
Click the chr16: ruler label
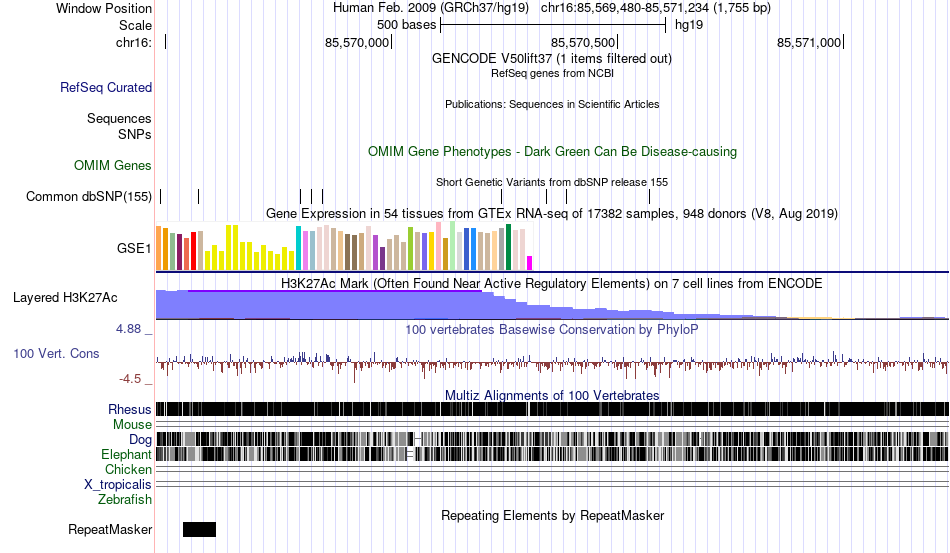pyautogui.click(x=133, y=42)
